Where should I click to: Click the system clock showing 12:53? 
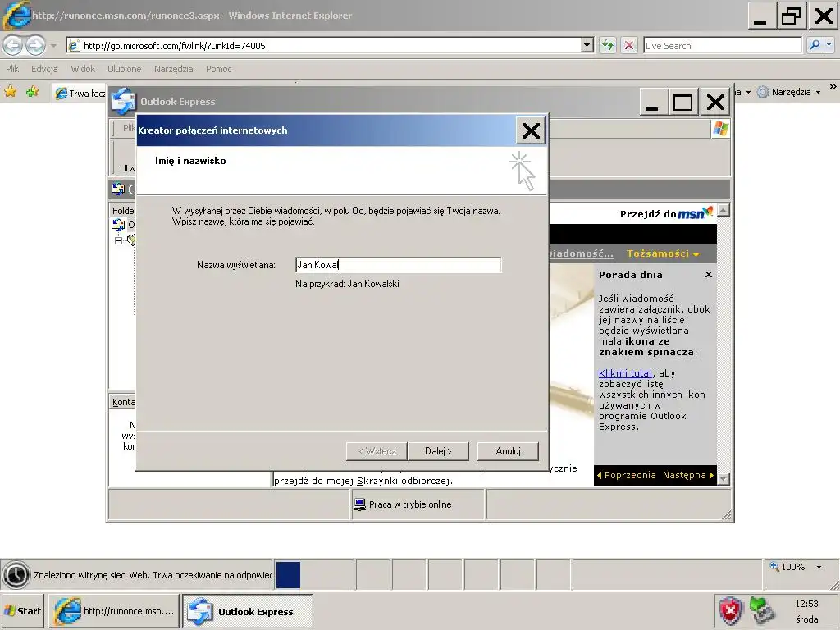(x=806, y=604)
